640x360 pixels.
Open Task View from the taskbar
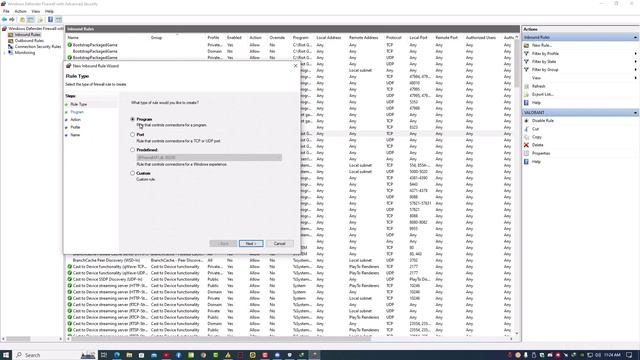[x=104, y=355]
